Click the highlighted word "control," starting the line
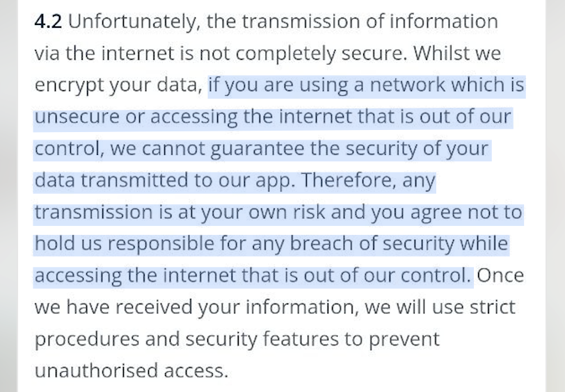The height and width of the screenshot is (392, 565). [x=70, y=149]
